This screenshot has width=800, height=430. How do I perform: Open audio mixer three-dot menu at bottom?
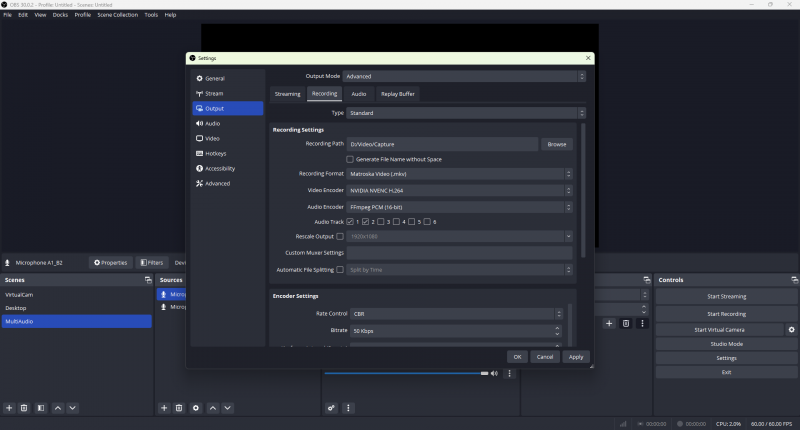pyautogui.click(x=348, y=408)
